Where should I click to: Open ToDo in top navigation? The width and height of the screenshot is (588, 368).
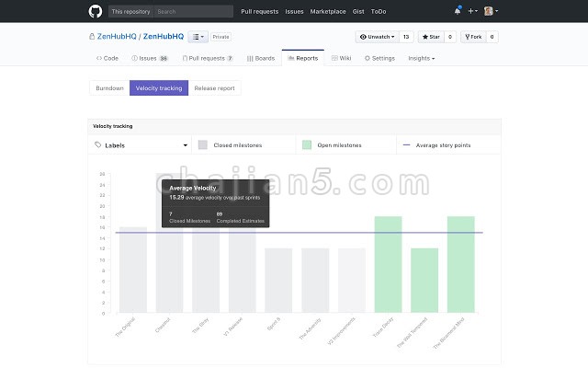(x=379, y=12)
